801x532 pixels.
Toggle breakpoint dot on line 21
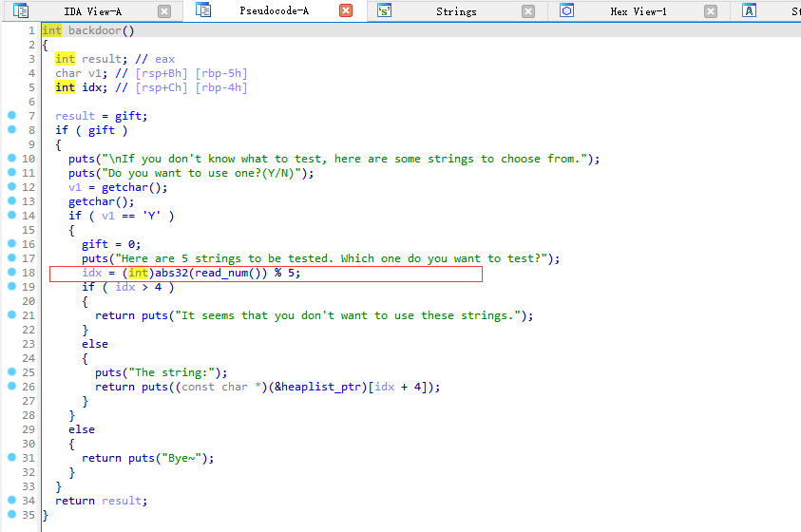pos(11,315)
